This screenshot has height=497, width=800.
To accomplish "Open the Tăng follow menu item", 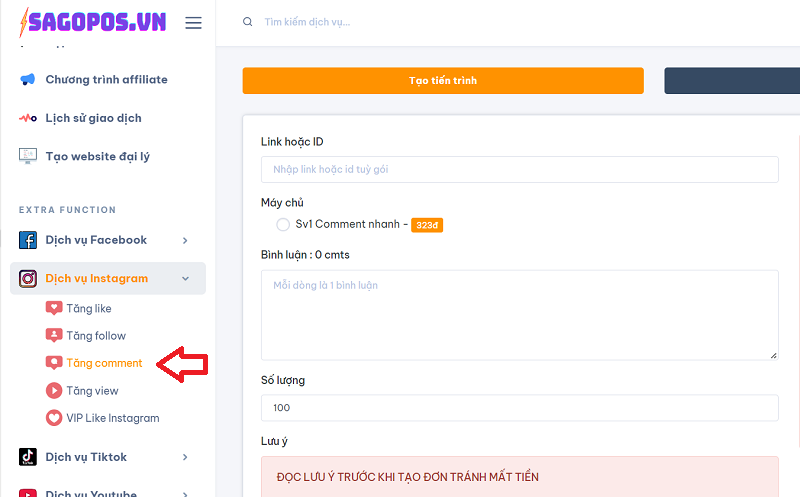I will click(x=95, y=336).
